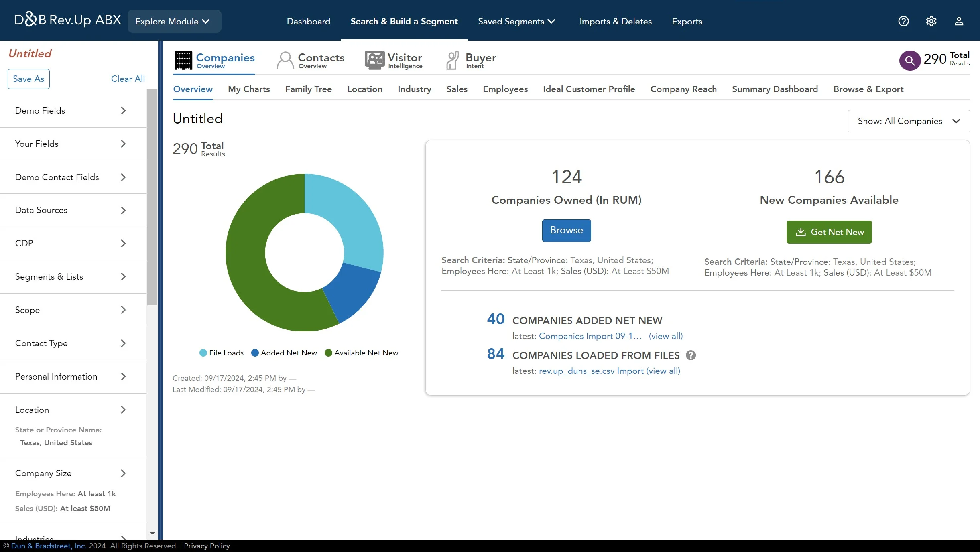Click the blue Browse button
This screenshot has width=980, height=552.
pos(566,230)
